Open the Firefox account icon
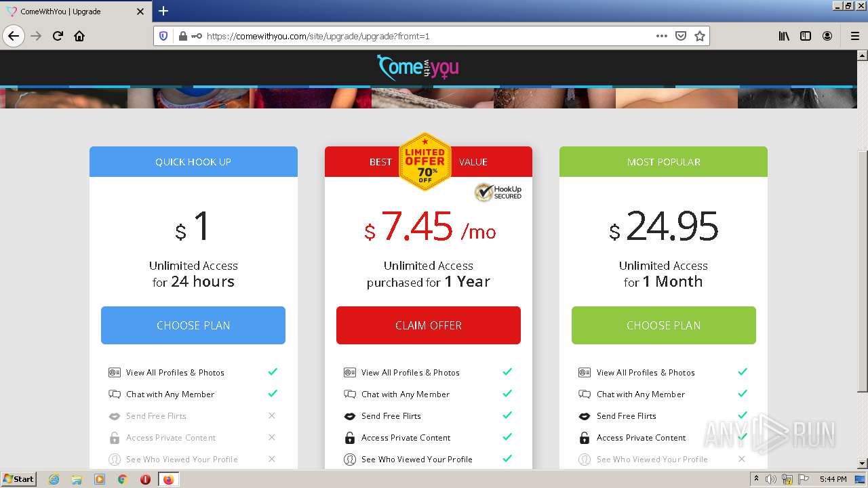The image size is (868, 488). click(x=827, y=36)
